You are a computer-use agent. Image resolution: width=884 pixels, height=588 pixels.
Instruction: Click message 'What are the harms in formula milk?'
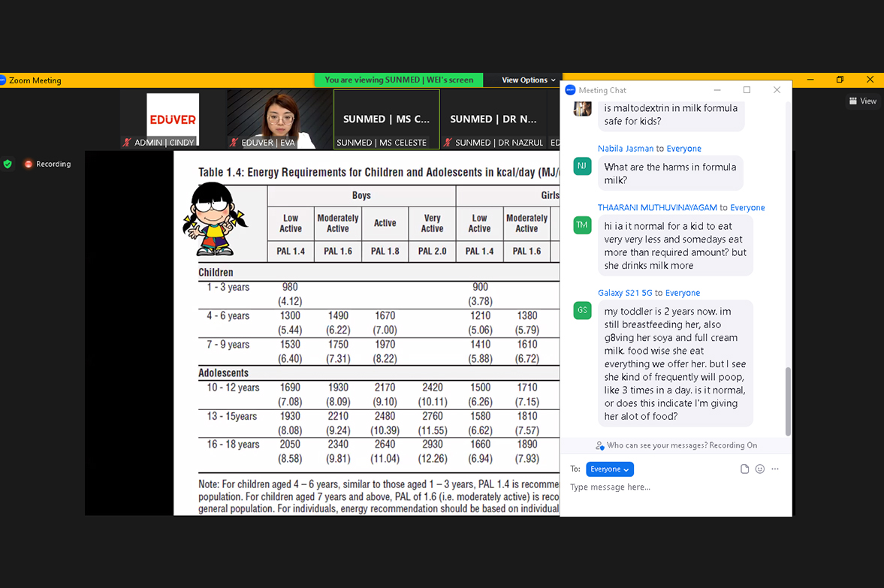pos(671,173)
